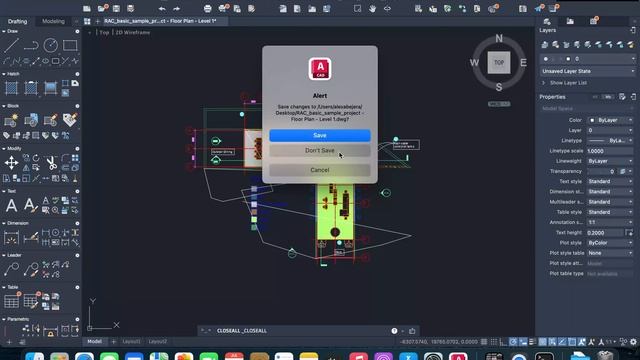
Task: Toggle Polar Tracking in status bar
Action: (x=513, y=342)
